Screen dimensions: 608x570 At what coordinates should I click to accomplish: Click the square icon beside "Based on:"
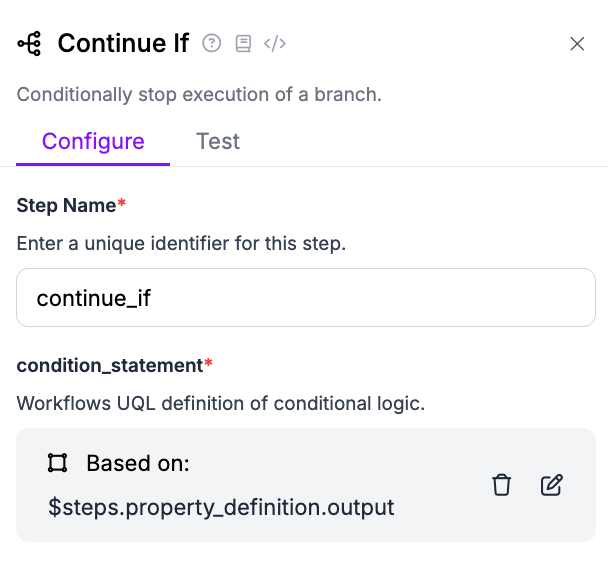click(x=57, y=463)
